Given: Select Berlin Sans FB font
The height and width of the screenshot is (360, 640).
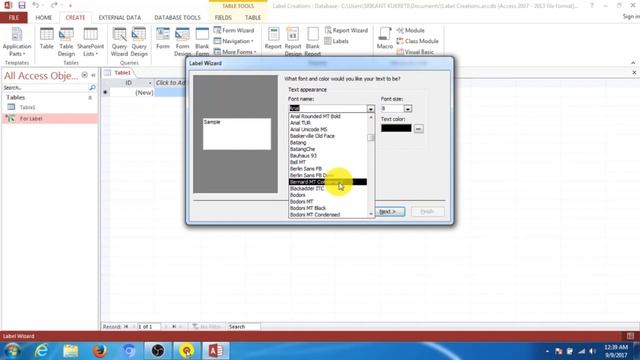Looking at the screenshot, I should [328, 169].
